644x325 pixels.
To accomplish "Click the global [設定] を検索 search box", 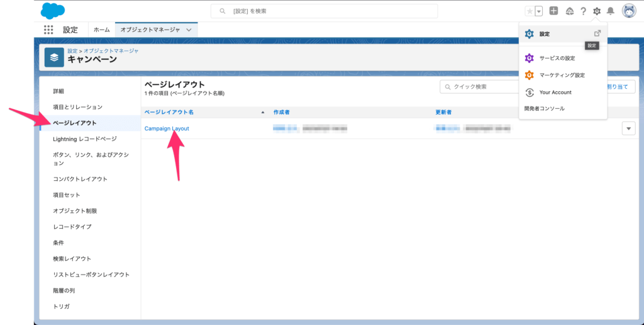I will (x=324, y=11).
